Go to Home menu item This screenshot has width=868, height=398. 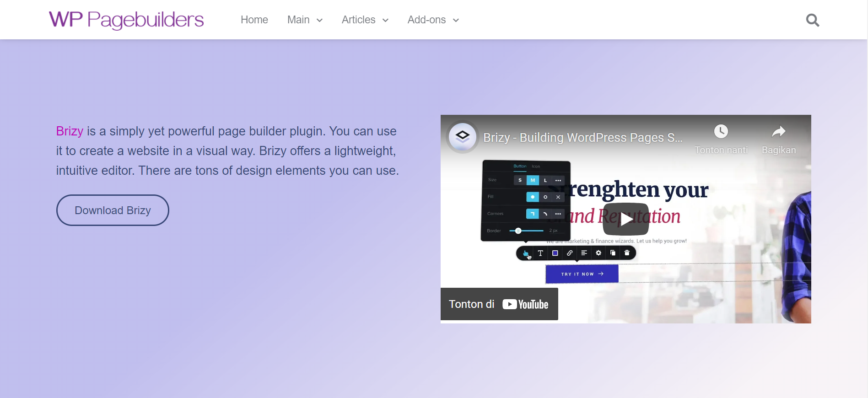pyautogui.click(x=254, y=20)
